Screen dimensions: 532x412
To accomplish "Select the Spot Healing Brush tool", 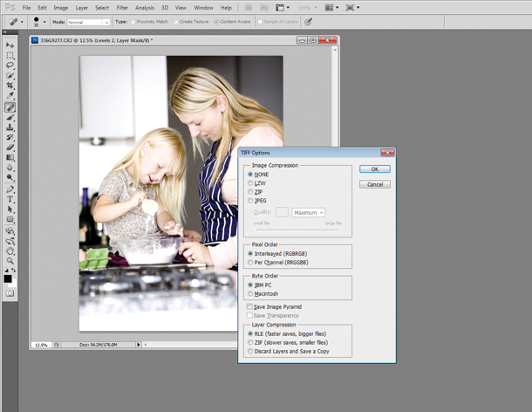I will pyautogui.click(x=10, y=107).
